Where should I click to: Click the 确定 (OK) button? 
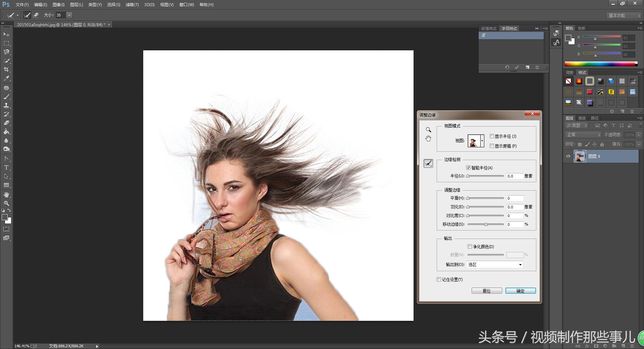[x=520, y=291]
